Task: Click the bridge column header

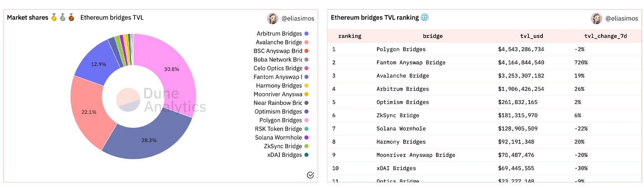Action: (x=433, y=36)
